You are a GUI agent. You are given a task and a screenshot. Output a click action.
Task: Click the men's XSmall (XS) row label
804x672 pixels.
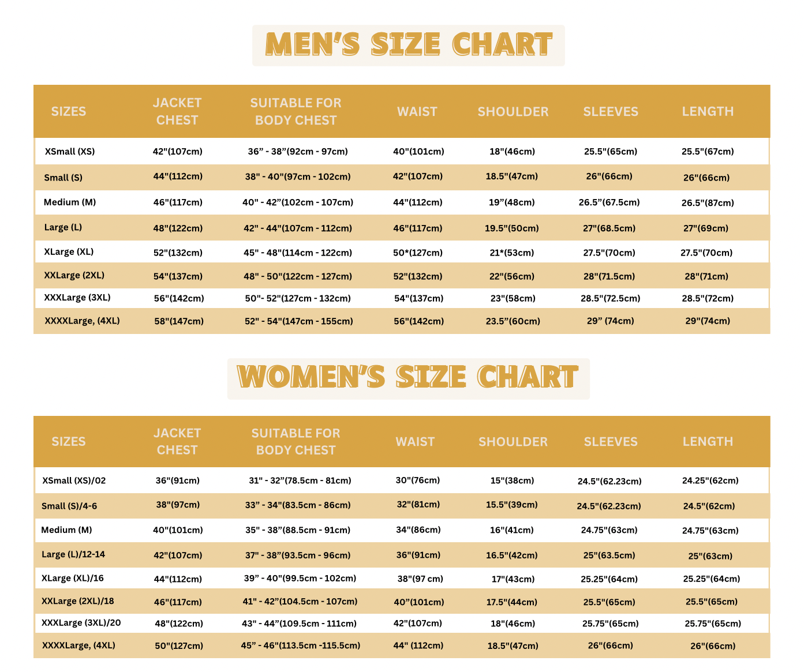(70, 151)
